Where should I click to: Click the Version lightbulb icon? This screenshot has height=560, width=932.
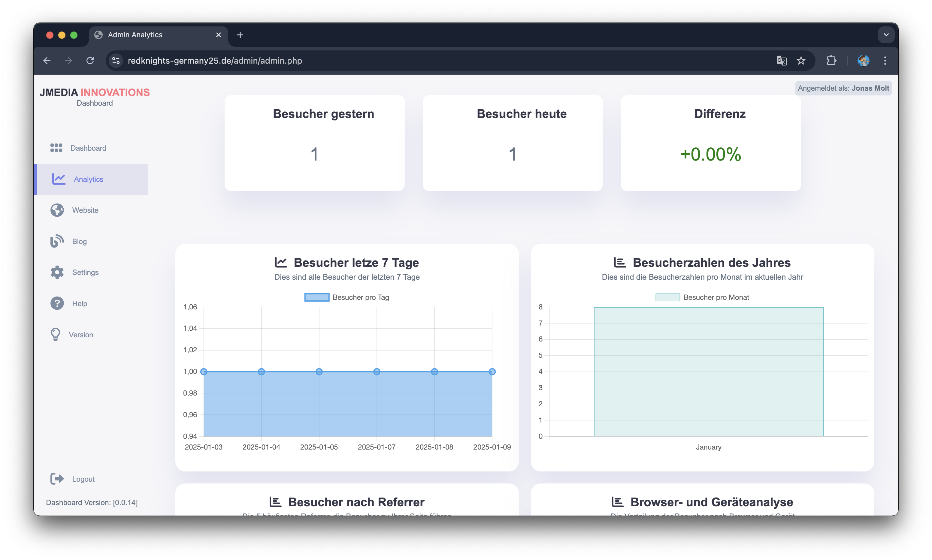pos(56,334)
